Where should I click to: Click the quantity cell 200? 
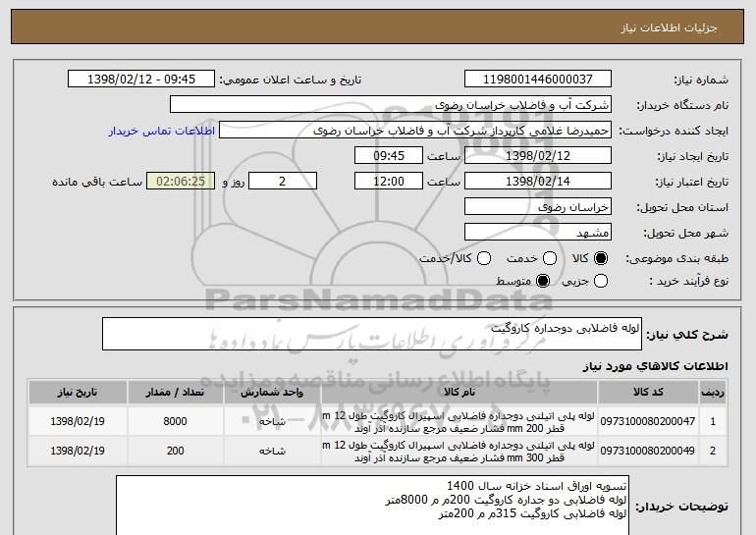pyautogui.click(x=175, y=451)
